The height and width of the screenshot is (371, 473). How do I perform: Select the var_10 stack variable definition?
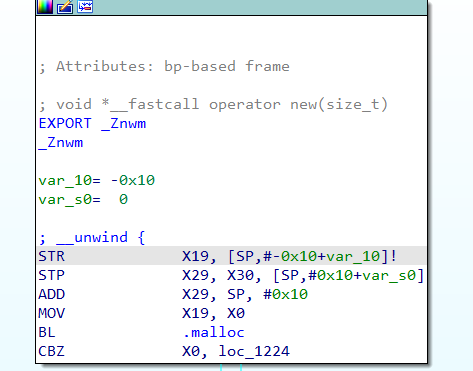97,180
